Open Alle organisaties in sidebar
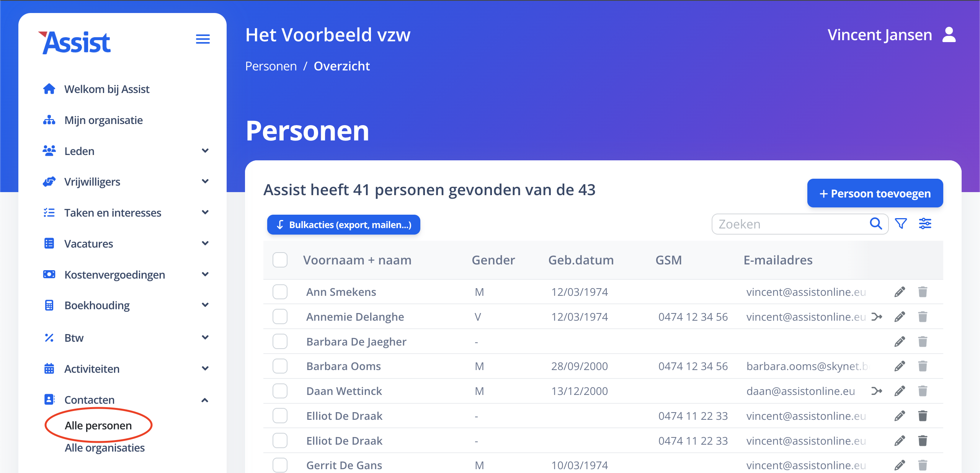980x473 pixels. 105,448
